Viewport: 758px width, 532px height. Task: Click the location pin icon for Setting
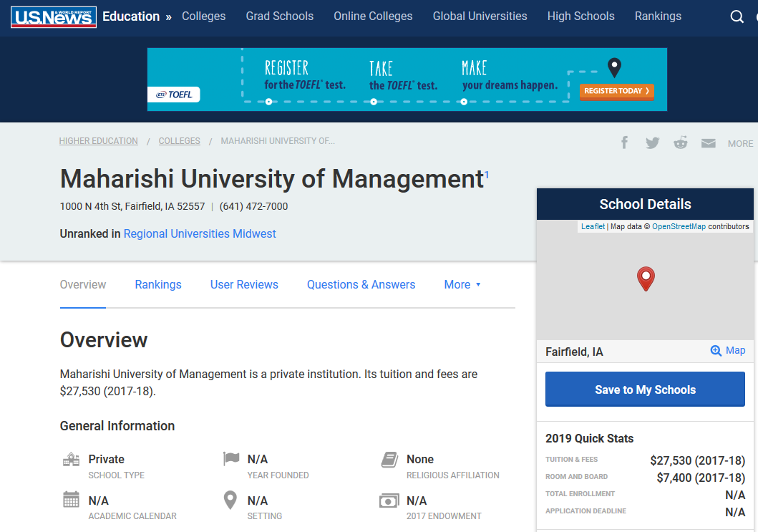(230, 500)
